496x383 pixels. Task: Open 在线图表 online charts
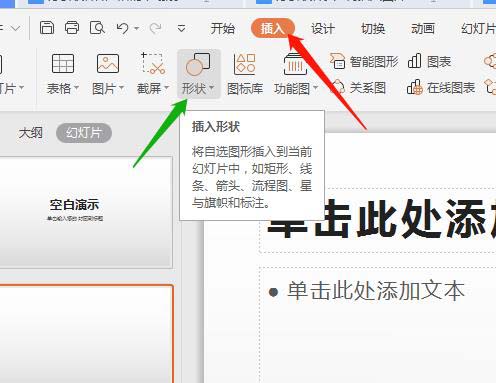pos(441,88)
